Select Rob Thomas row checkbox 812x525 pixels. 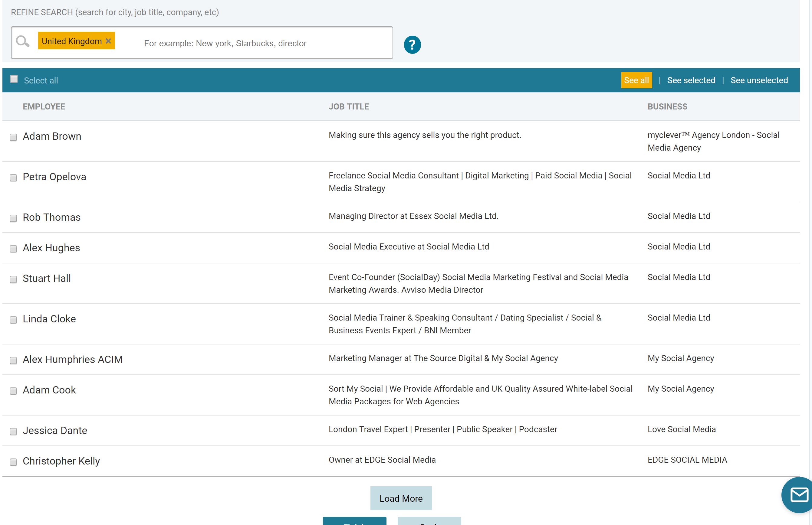click(13, 219)
